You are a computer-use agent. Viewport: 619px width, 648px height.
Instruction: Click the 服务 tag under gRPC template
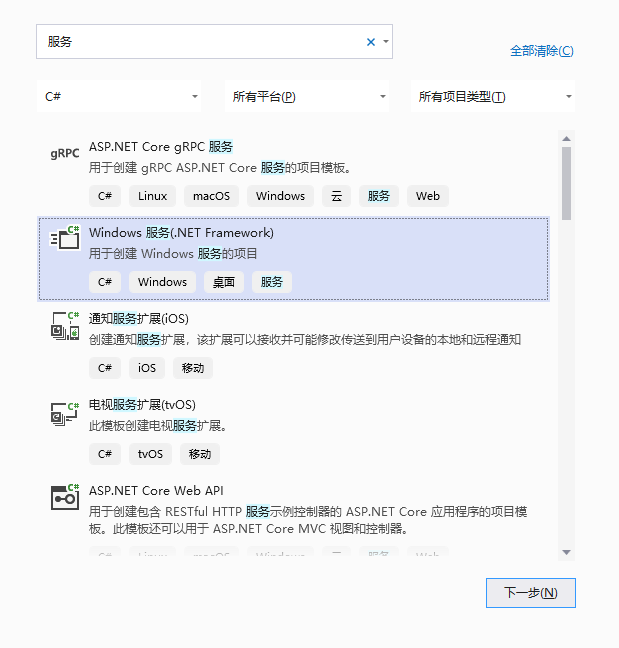[379, 196]
